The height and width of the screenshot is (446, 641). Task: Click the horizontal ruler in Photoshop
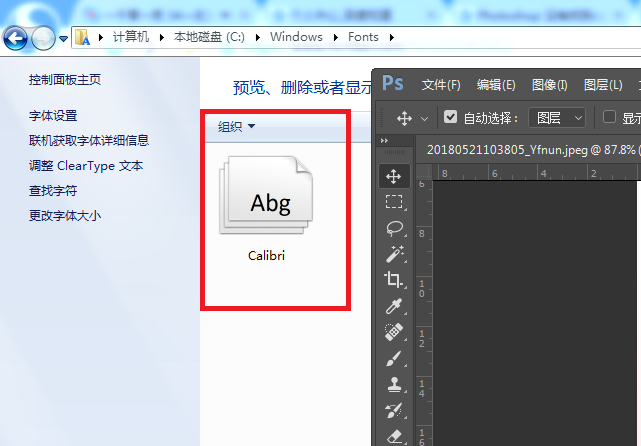(537, 172)
